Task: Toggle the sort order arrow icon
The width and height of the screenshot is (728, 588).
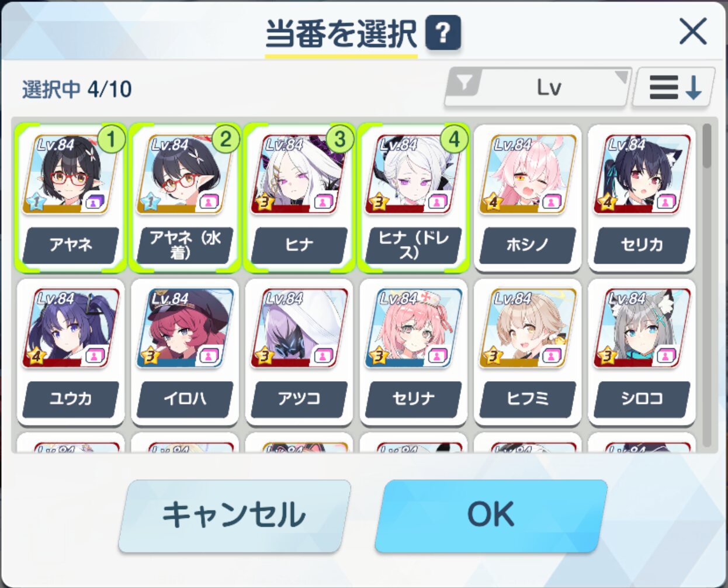Action: click(674, 88)
